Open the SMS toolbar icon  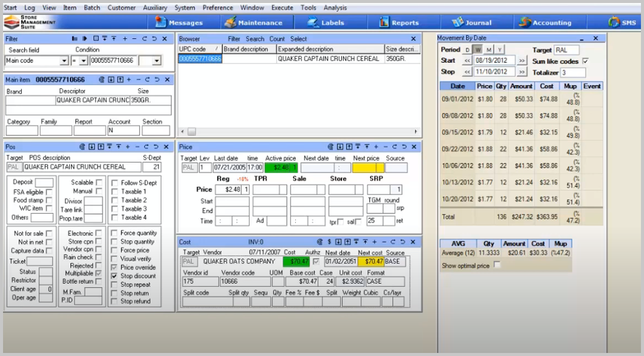619,22
